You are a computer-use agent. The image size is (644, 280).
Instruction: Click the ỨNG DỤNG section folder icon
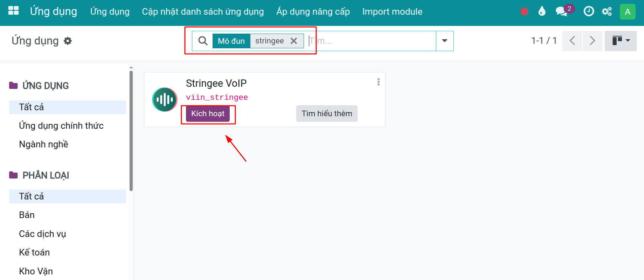pyautogui.click(x=13, y=85)
